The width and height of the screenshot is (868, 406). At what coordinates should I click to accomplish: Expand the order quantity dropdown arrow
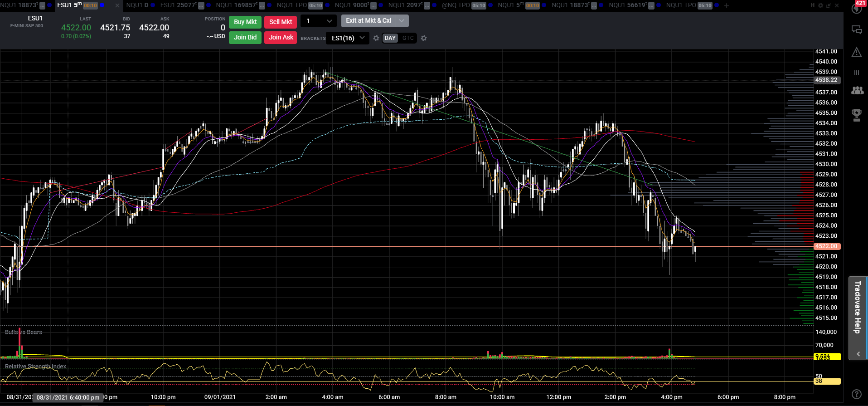tap(330, 21)
